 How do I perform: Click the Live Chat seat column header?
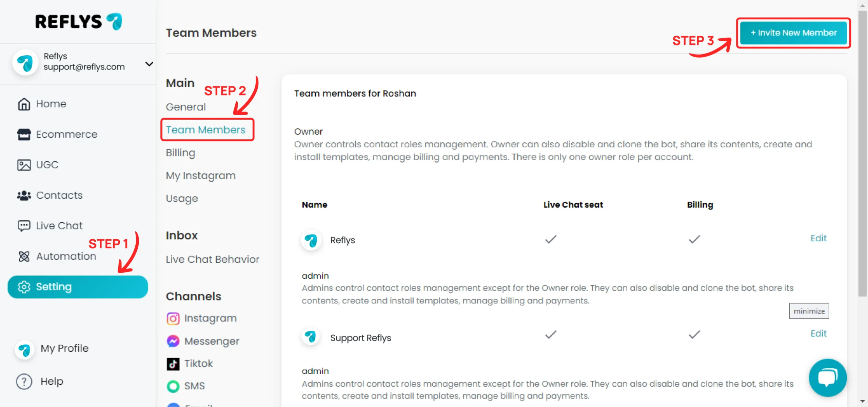point(573,205)
